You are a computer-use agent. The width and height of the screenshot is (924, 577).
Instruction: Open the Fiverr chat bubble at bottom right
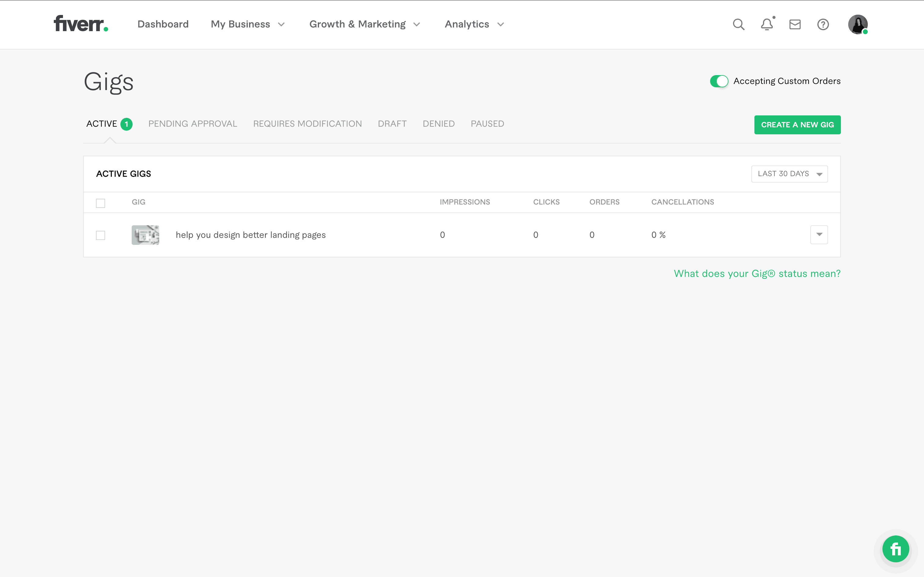tap(895, 549)
